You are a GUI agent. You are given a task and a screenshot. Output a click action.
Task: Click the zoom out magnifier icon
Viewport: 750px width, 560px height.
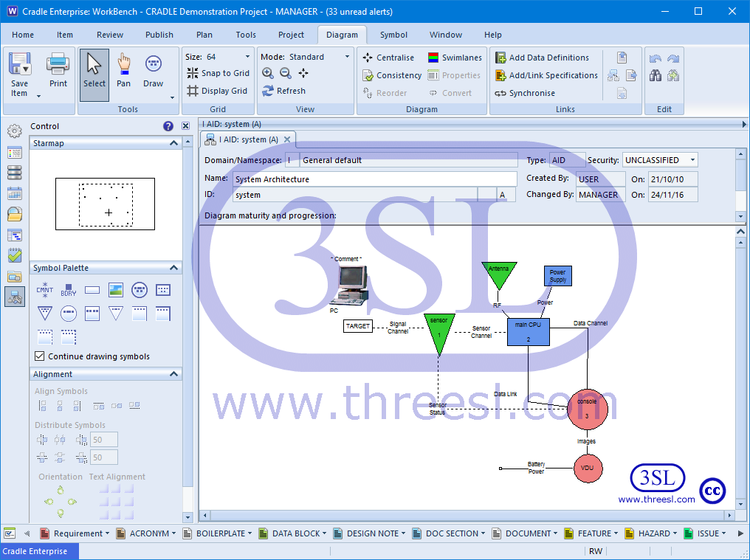286,73
